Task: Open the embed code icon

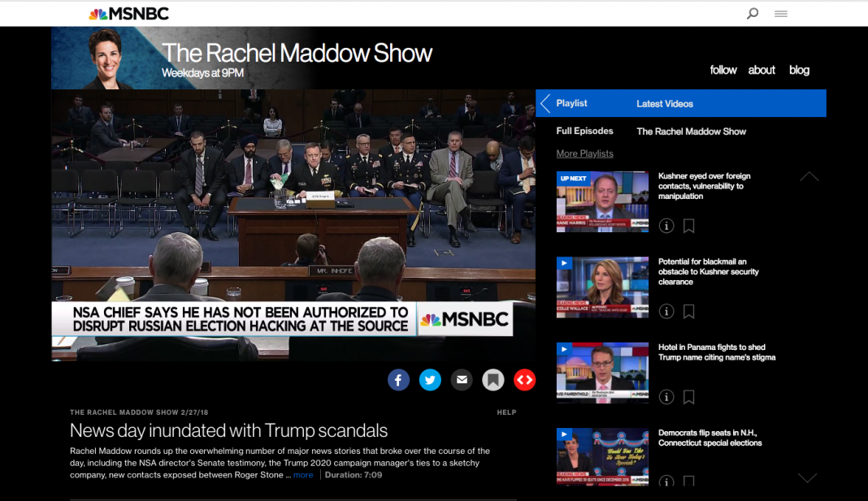Action: [524, 379]
